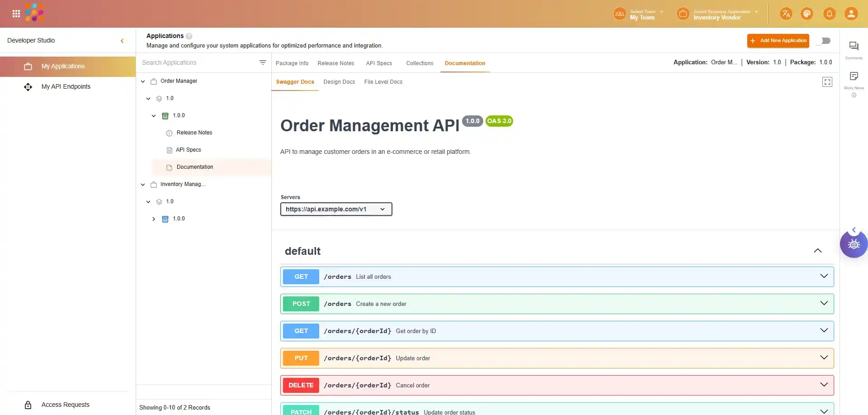The image size is (868, 415).
Task: Click Add New Application button
Action: 778,41
